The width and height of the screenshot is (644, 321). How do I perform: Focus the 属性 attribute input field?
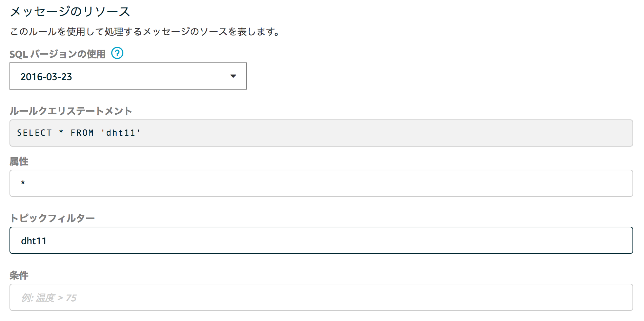tap(321, 183)
